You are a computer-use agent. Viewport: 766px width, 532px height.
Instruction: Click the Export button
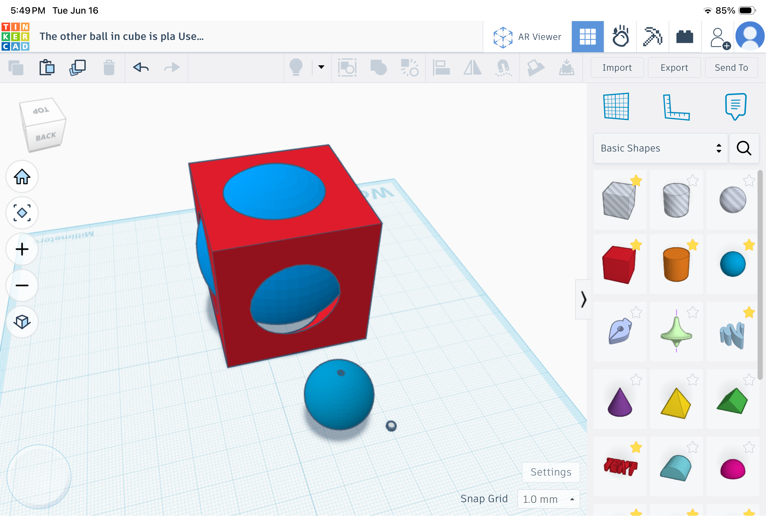(x=674, y=68)
